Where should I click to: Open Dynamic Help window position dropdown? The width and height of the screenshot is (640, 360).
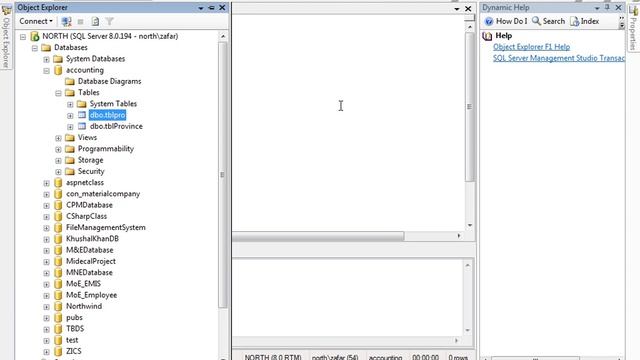click(597, 8)
